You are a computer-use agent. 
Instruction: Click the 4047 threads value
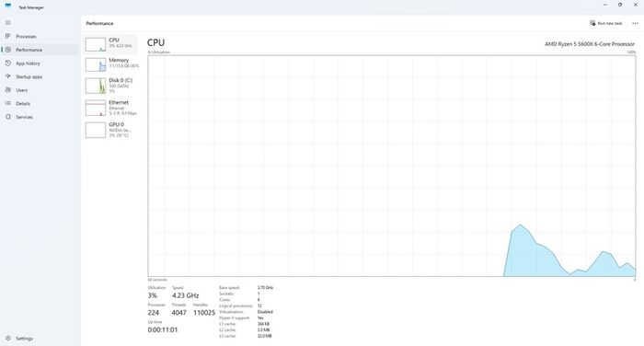point(178,313)
